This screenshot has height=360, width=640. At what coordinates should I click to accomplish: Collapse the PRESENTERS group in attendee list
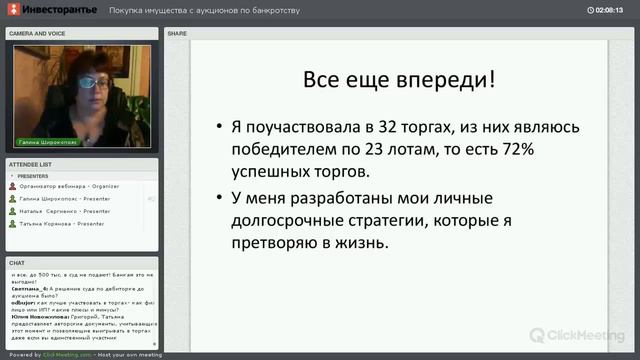pos(12,176)
